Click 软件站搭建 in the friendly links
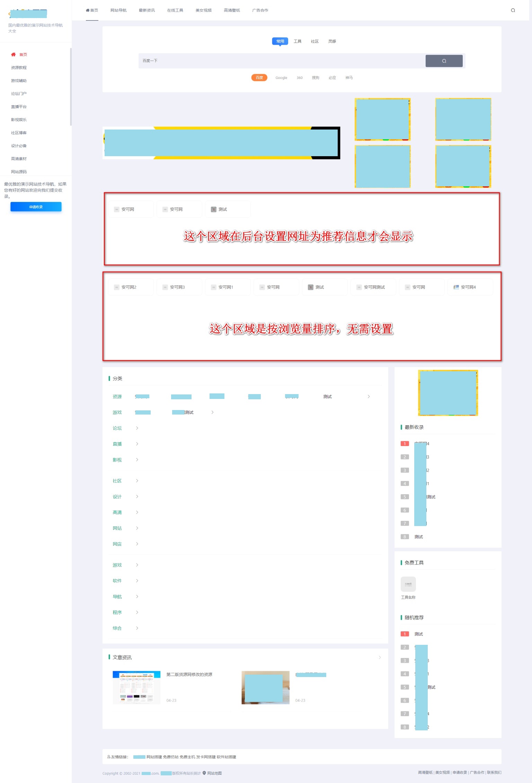 tap(227, 757)
